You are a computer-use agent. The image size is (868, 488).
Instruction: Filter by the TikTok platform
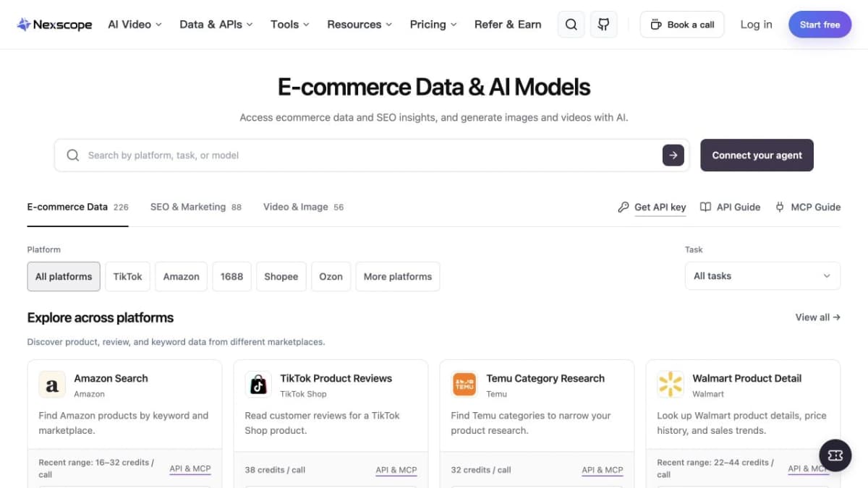128,276
